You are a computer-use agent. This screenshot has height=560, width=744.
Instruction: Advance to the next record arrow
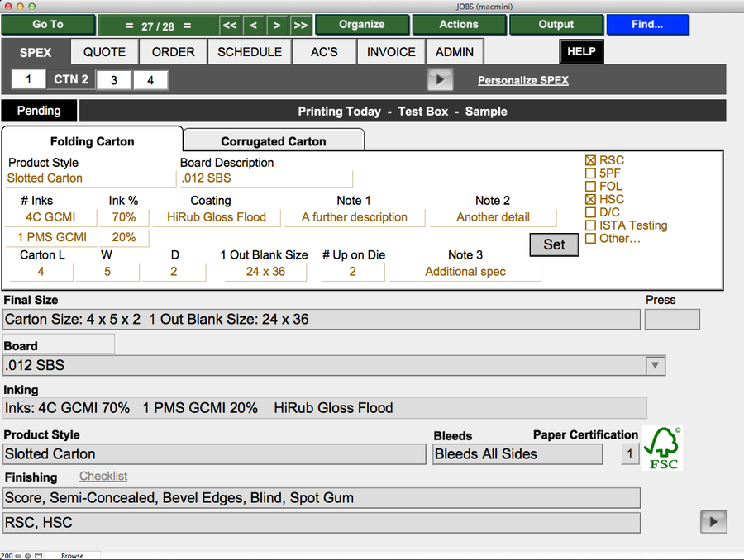[277, 26]
